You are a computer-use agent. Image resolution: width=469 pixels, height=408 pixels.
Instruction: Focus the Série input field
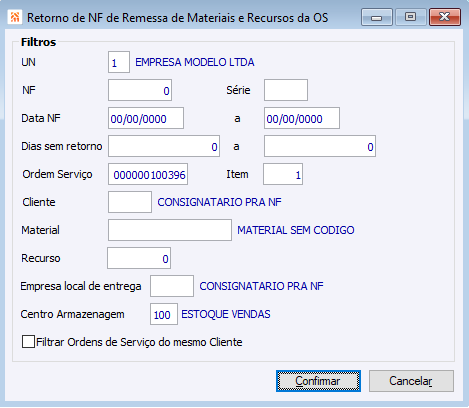coord(286,90)
